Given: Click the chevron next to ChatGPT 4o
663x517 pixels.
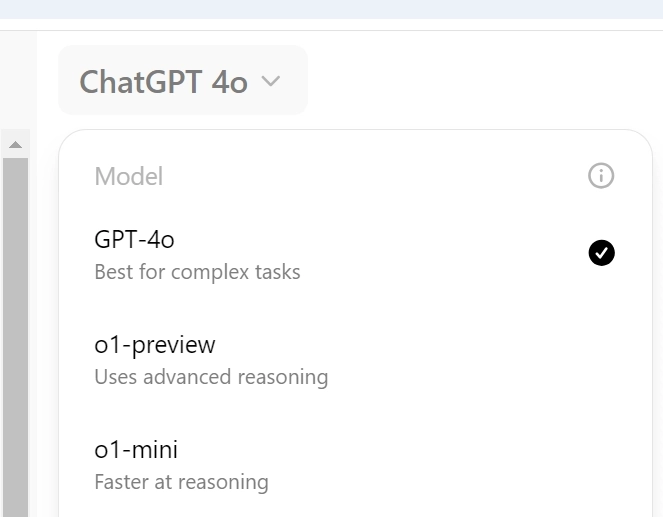Looking at the screenshot, I should [x=270, y=82].
